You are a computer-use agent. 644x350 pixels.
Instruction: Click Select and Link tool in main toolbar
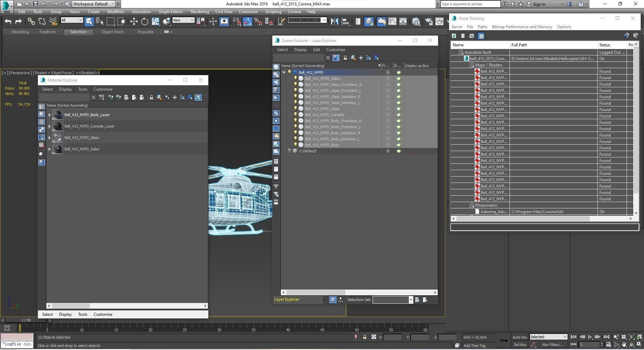[x=31, y=21]
